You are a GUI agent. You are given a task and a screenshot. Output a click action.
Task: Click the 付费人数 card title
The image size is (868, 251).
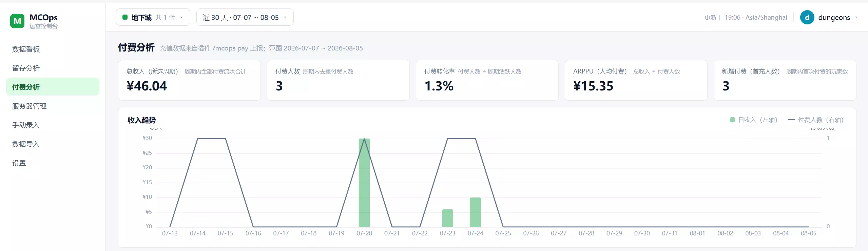tap(288, 71)
